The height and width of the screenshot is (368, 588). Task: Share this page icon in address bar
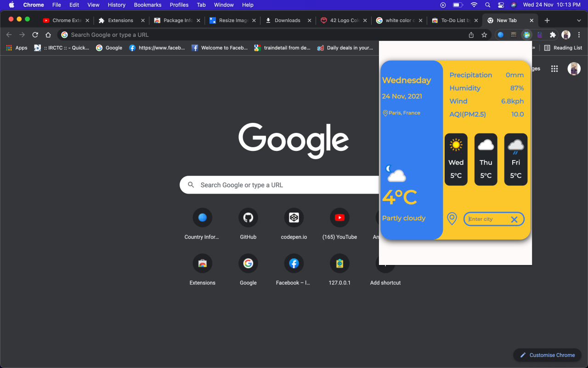(x=471, y=35)
